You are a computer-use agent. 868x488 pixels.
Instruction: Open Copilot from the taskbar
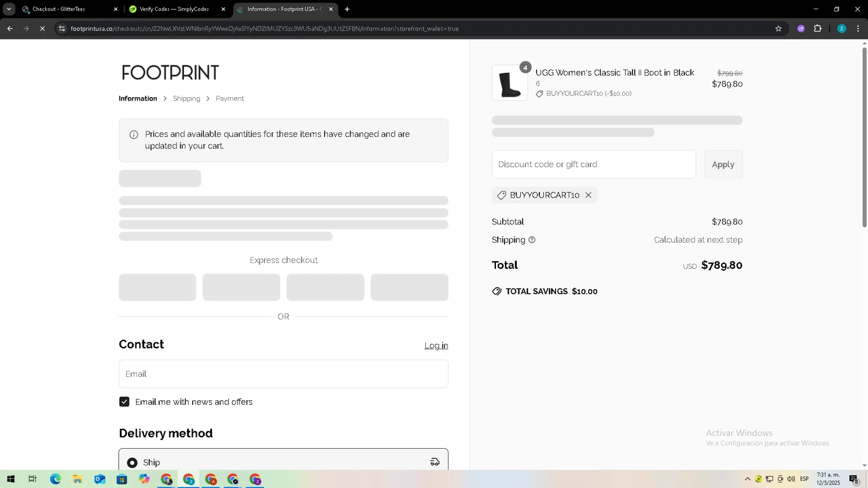coord(144,479)
